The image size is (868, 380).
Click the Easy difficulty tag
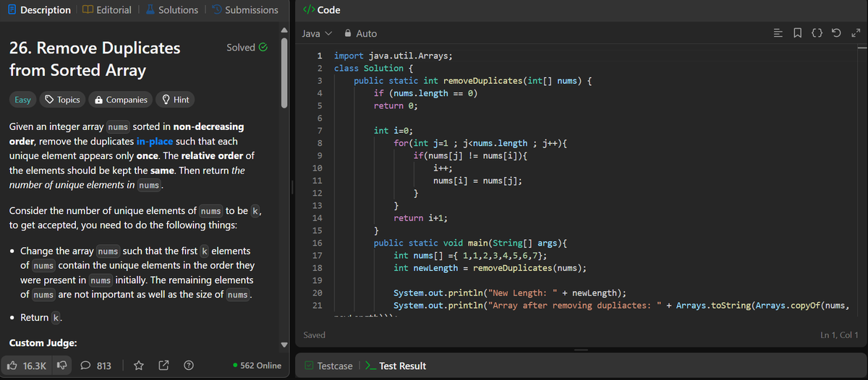point(22,100)
